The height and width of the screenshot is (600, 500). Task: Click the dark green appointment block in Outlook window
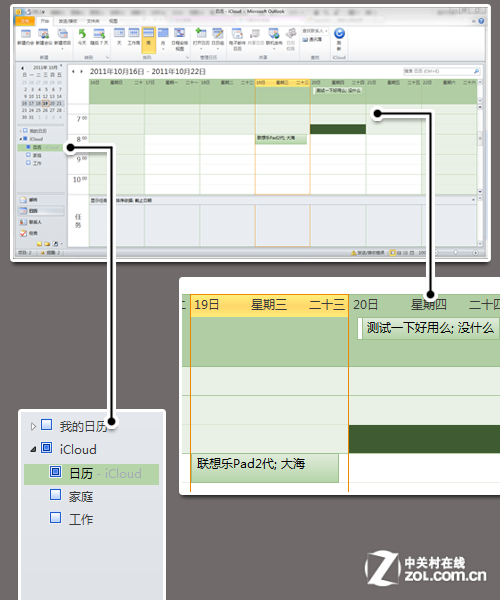click(338, 129)
